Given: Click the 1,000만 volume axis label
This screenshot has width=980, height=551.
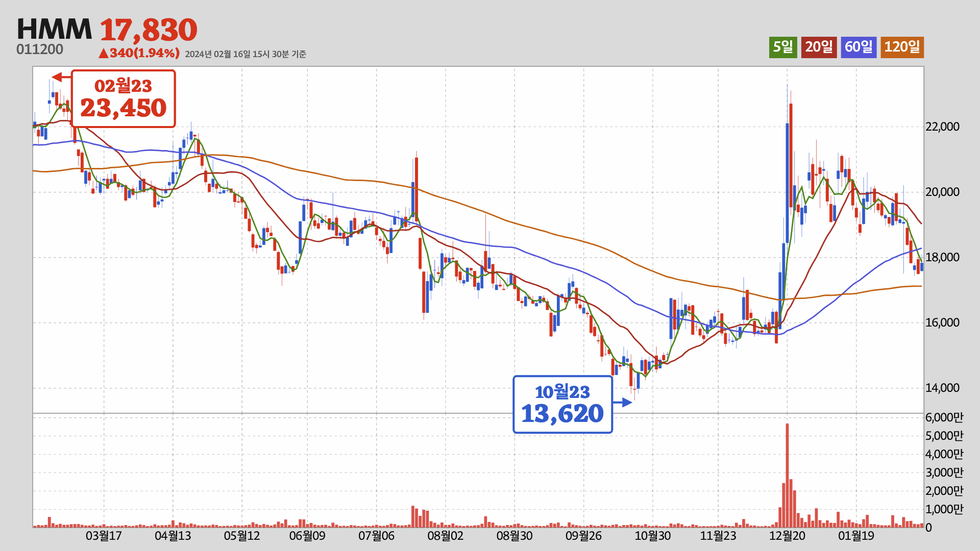Looking at the screenshot, I should tap(944, 509).
